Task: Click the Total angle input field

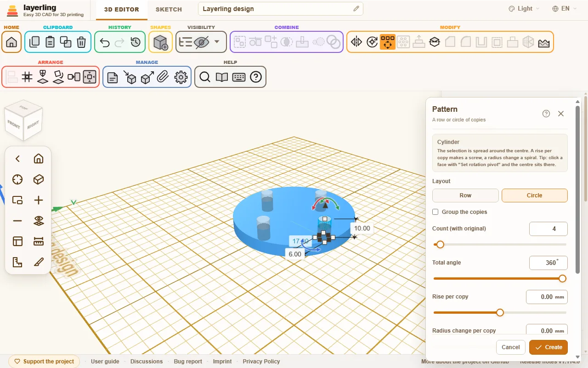Action: [x=548, y=263]
